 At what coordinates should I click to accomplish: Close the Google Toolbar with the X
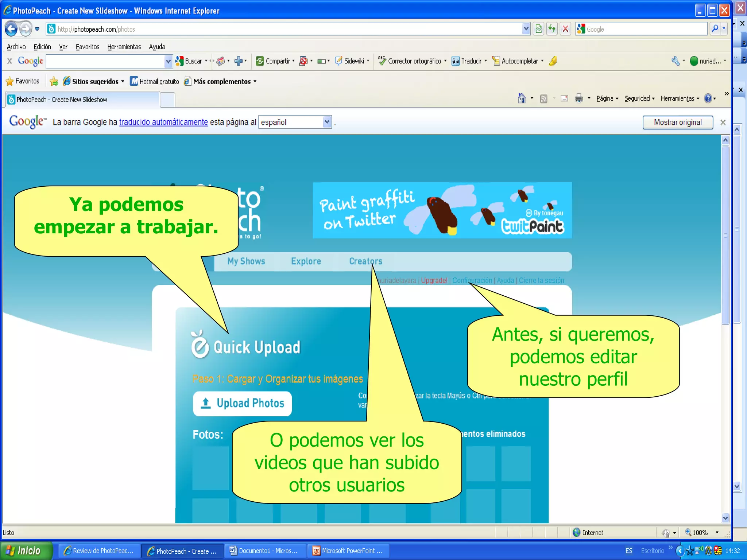coord(10,61)
